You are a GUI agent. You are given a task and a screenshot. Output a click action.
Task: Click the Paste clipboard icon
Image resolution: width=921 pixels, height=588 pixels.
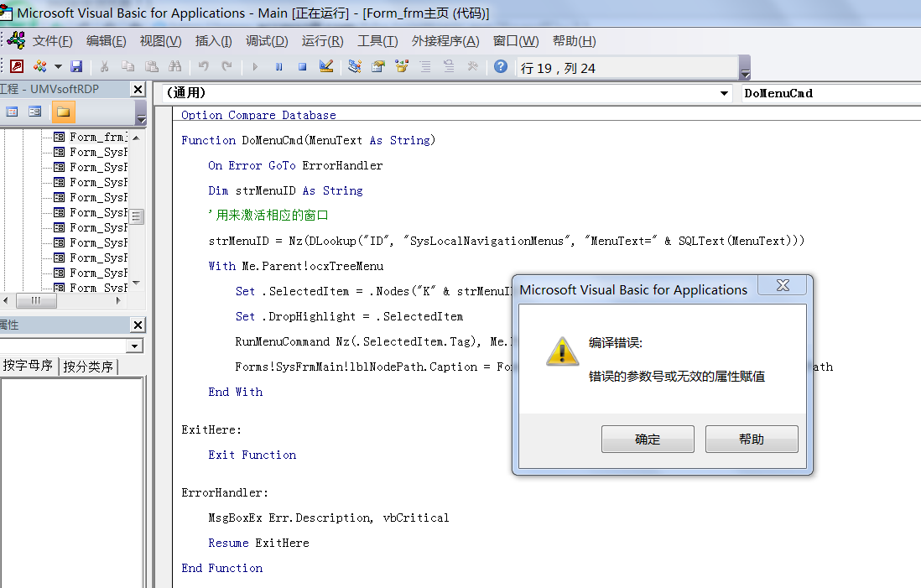click(152, 66)
